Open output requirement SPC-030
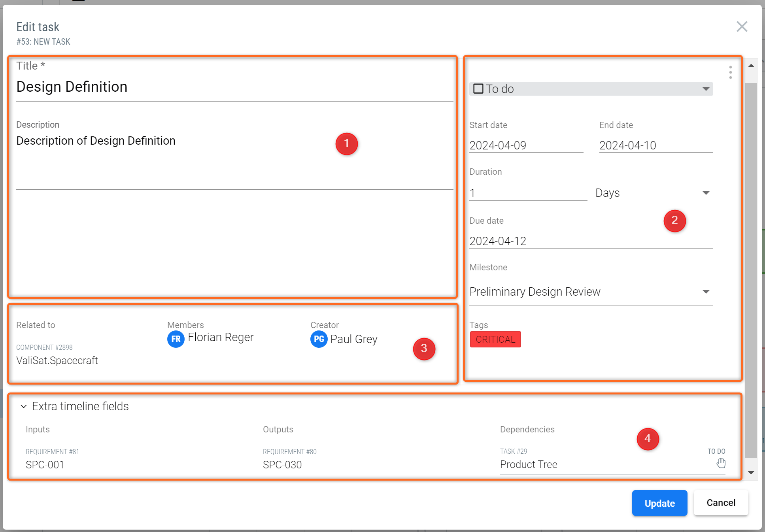The image size is (765, 532). tap(282, 465)
